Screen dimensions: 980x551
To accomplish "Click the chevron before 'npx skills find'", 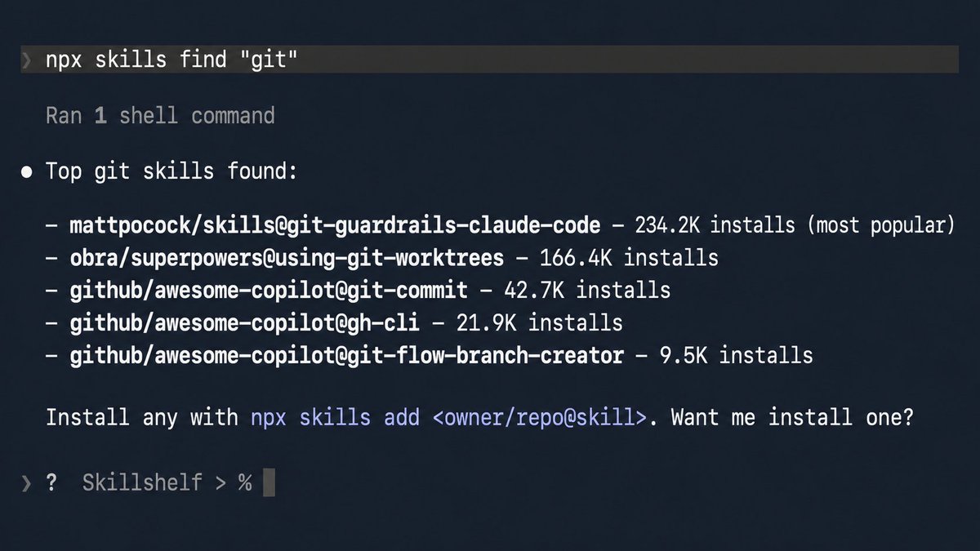I will coord(27,60).
